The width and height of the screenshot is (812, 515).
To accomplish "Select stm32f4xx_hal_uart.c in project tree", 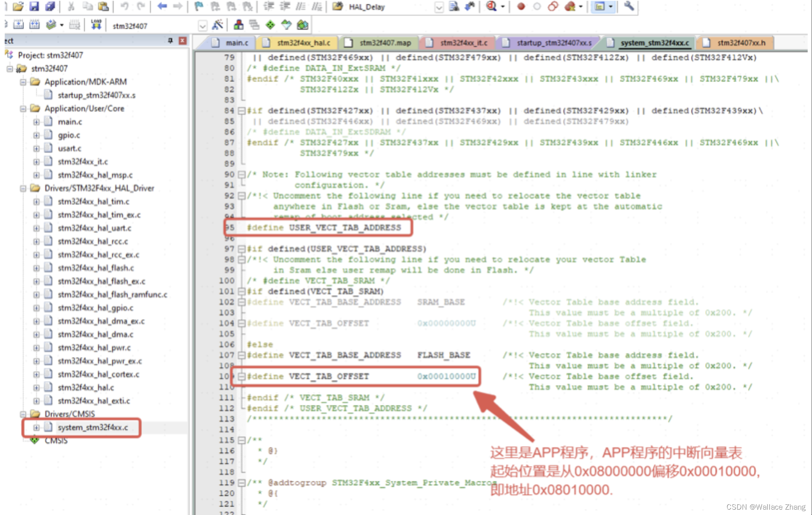I will click(95, 228).
